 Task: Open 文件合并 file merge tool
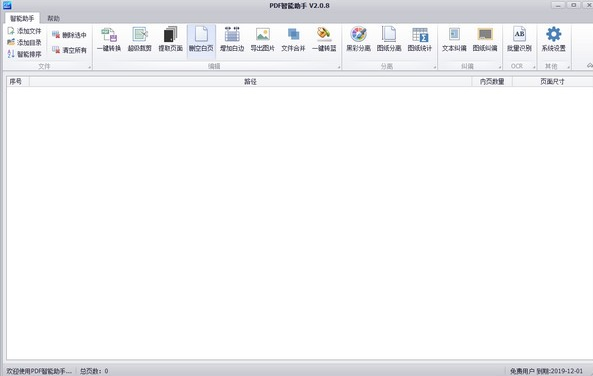click(x=293, y=40)
